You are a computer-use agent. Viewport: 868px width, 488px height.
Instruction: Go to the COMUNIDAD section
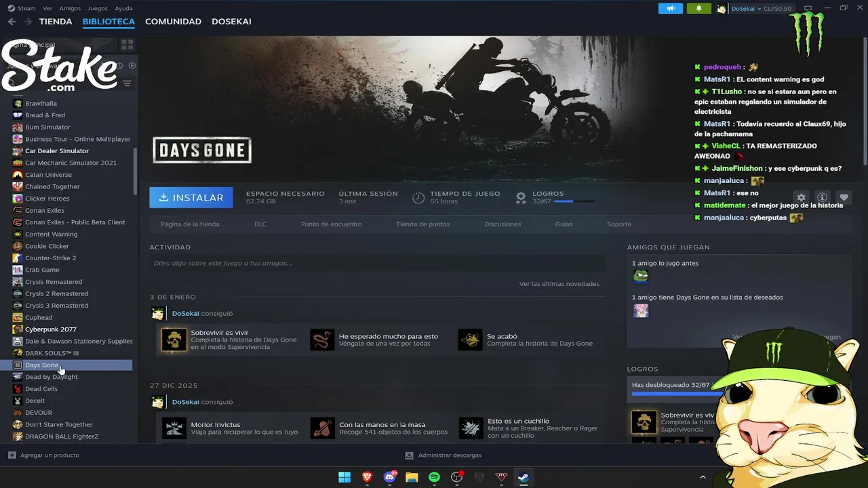click(173, 22)
